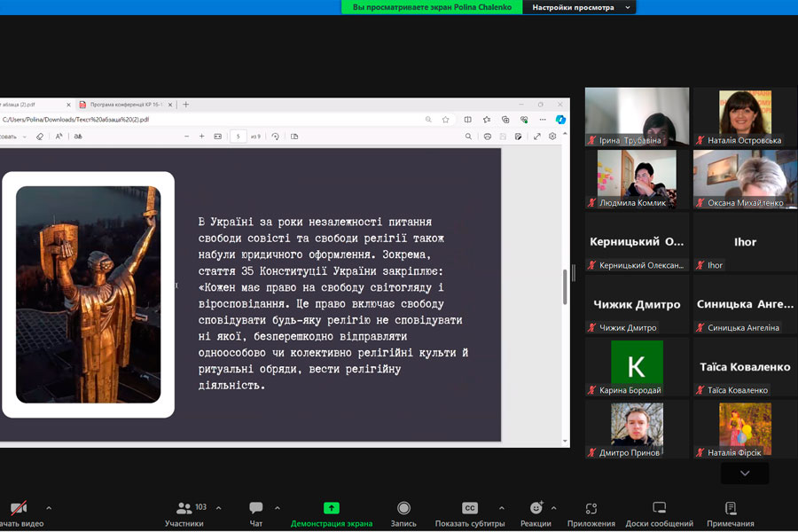Open a new browser tab
The height and width of the screenshot is (532, 798).
[x=185, y=105]
